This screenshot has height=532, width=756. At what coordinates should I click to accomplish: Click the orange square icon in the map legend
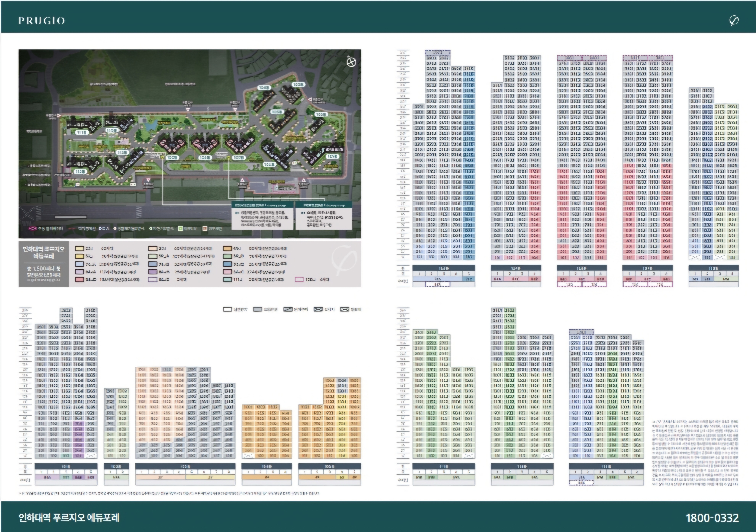205,228
